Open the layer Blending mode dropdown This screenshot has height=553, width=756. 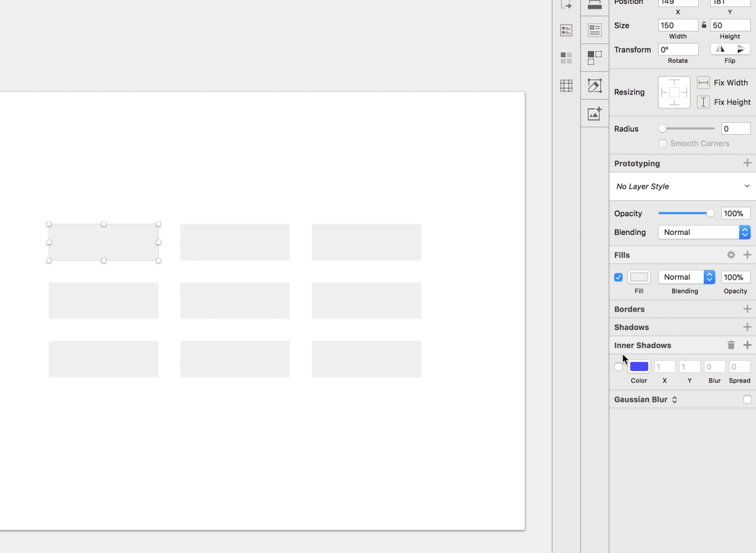[704, 232]
